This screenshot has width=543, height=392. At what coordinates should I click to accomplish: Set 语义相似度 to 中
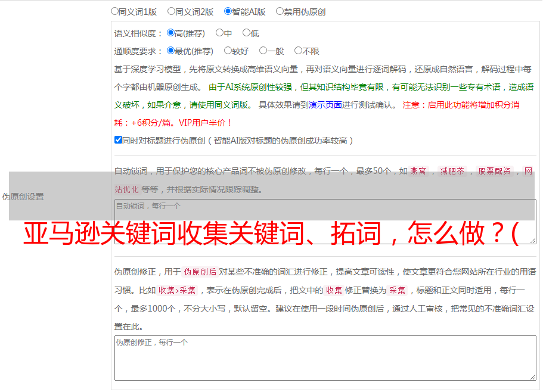click(219, 33)
